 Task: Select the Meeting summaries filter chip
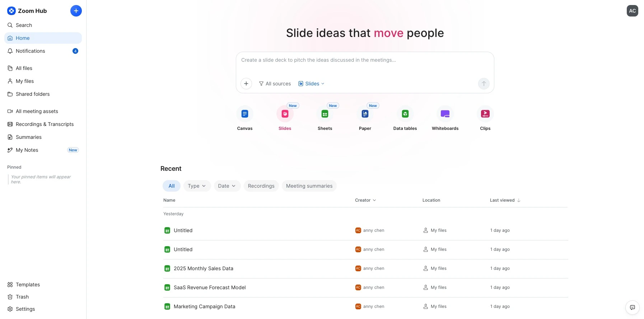click(x=309, y=186)
